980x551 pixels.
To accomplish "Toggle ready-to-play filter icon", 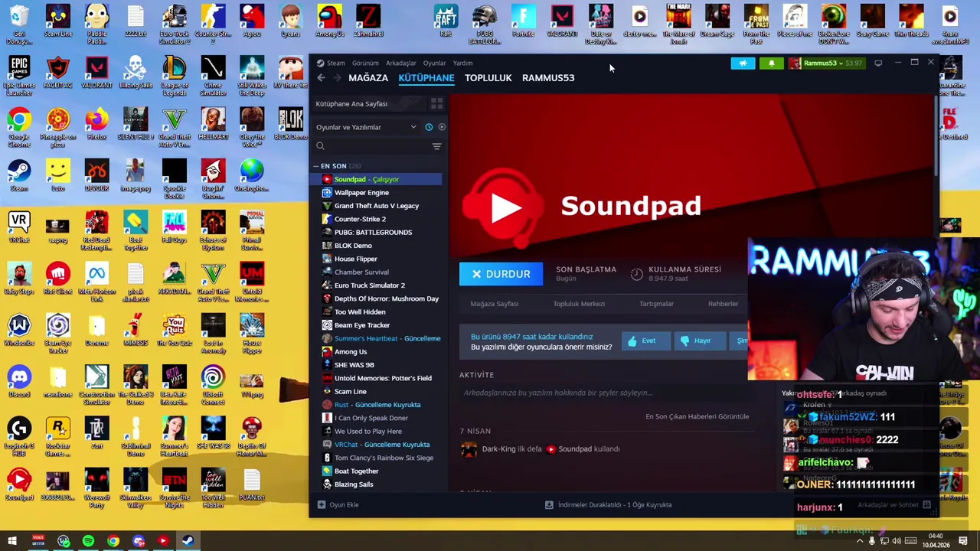I will point(441,127).
